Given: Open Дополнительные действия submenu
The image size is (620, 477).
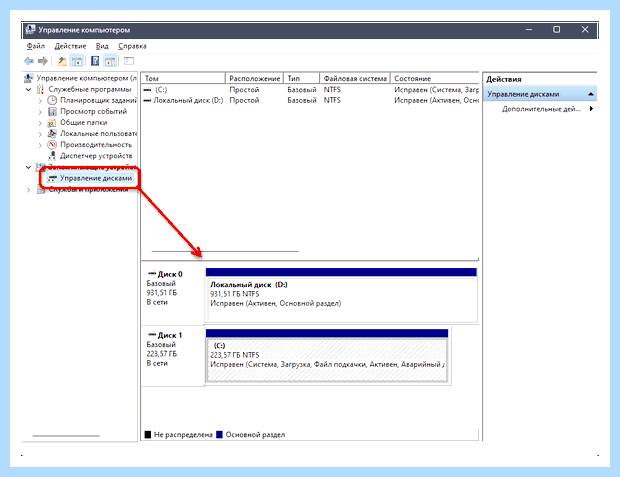Looking at the screenshot, I should 546,109.
